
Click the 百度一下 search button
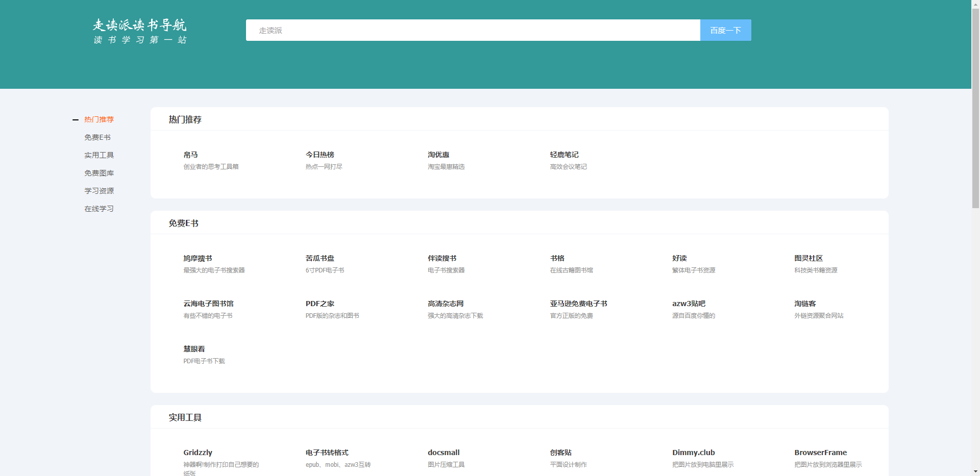[x=725, y=30]
